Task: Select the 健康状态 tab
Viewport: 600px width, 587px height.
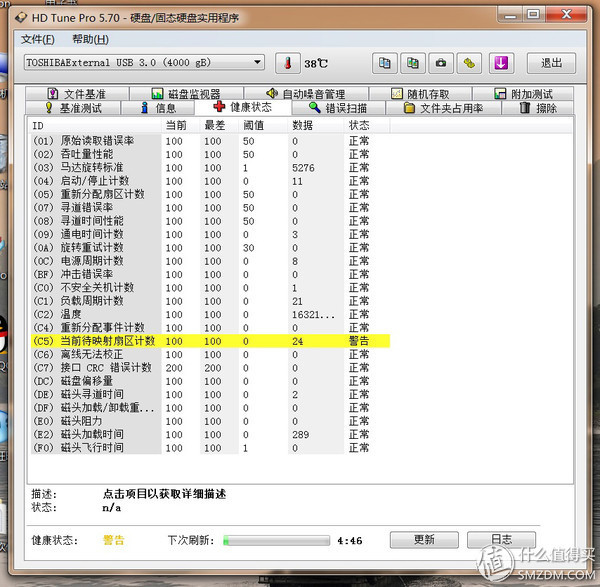Action: click(x=243, y=107)
